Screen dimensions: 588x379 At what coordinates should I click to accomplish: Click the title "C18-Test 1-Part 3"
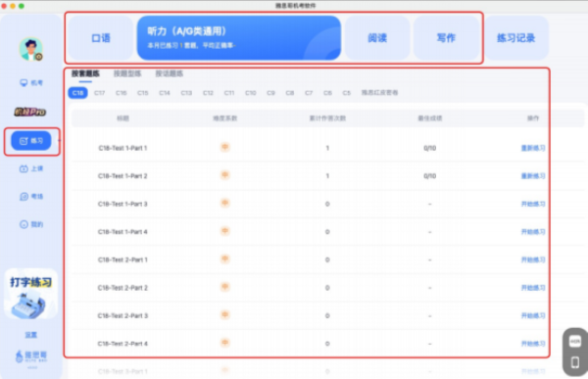(x=122, y=204)
